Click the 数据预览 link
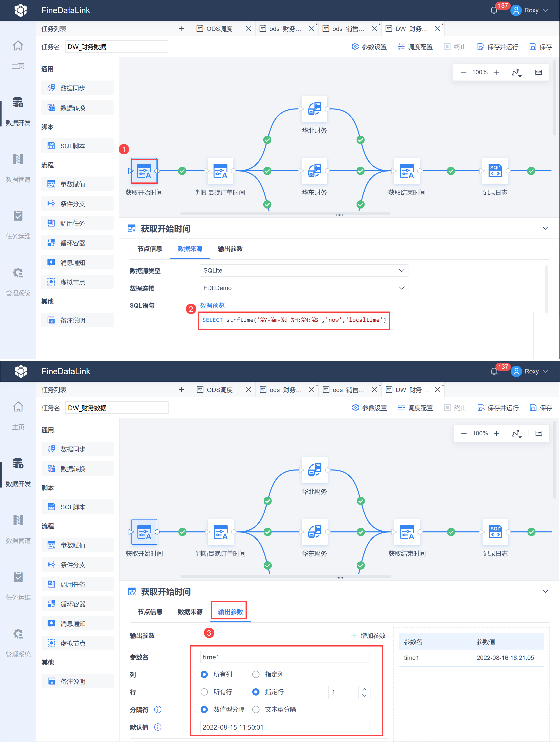This screenshot has height=742, width=560. coord(212,305)
